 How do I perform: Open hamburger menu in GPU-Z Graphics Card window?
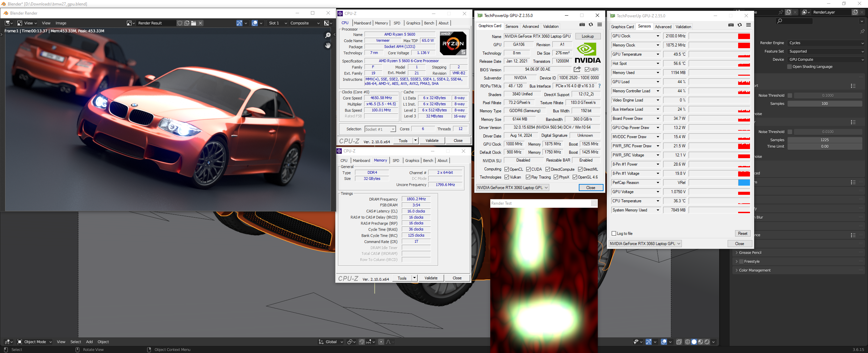[599, 24]
